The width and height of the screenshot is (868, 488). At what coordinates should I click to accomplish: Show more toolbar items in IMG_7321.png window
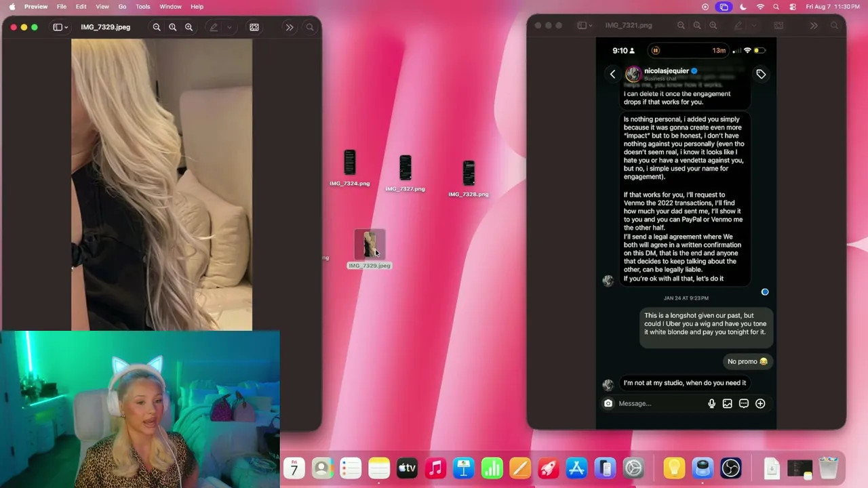coord(814,25)
